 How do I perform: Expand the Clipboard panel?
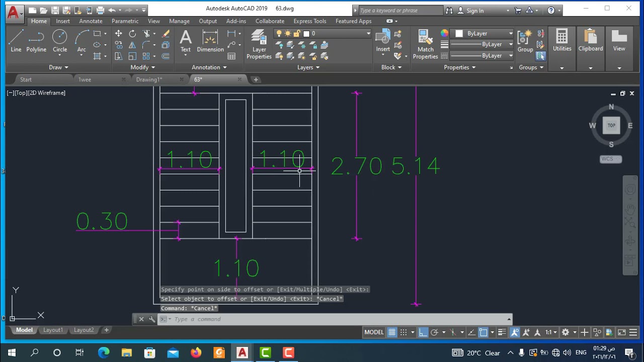tap(591, 68)
